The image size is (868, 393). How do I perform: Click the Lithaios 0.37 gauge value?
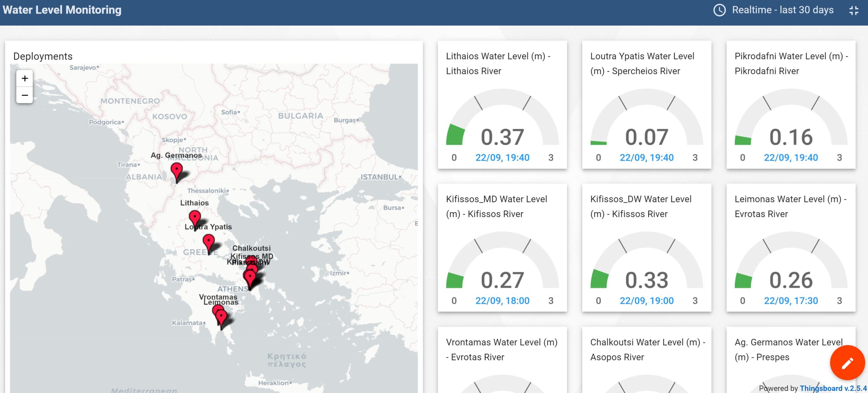[502, 137]
